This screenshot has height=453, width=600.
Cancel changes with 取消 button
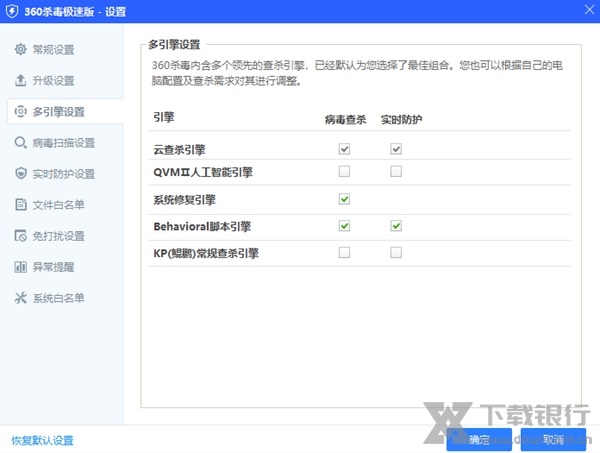click(553, 440)
